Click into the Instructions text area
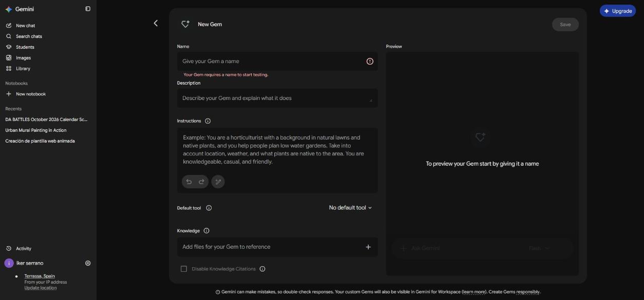Image resolution: width=644 pixels, height=300 pixels. pyautogui.click(x=277, y=150)
